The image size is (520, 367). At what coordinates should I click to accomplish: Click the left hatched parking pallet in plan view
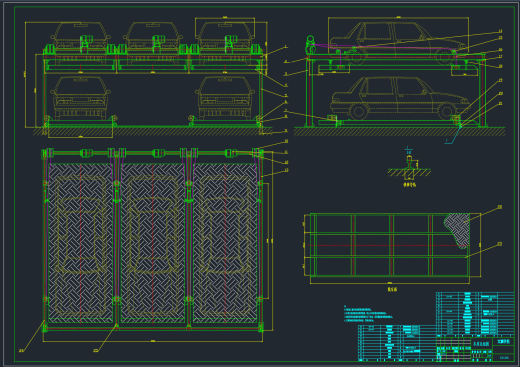click(80, 243)
